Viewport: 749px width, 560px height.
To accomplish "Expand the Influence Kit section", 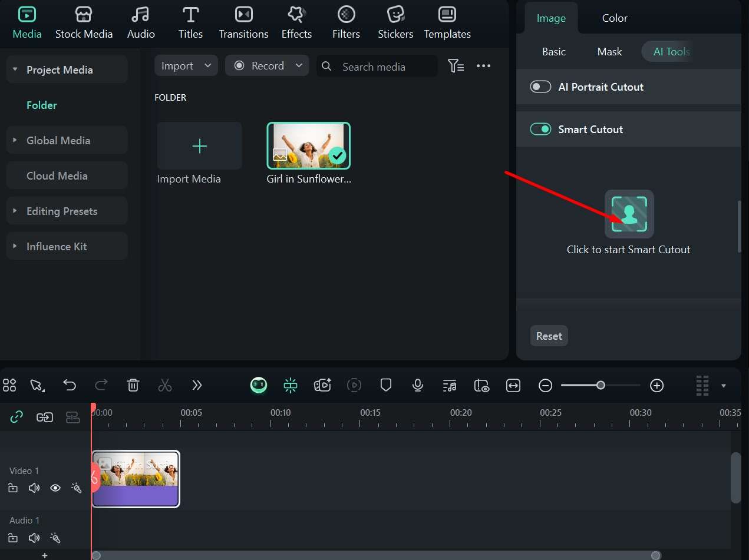I will pyautogui.click(x=15, y=246).
